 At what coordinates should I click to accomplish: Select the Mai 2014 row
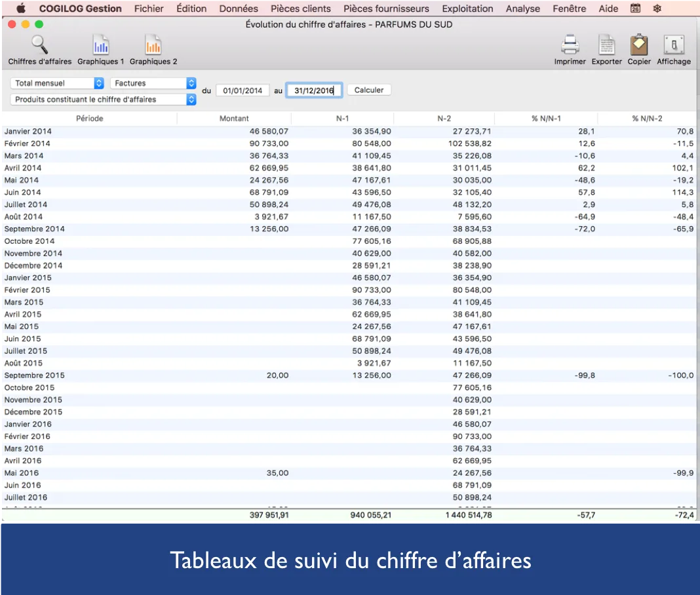349,180
